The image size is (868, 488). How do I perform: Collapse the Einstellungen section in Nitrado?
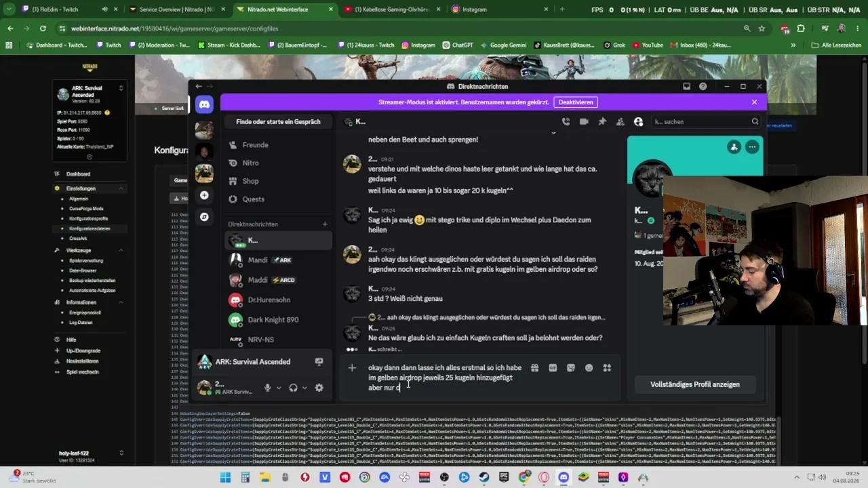click(x=121, y=188)
